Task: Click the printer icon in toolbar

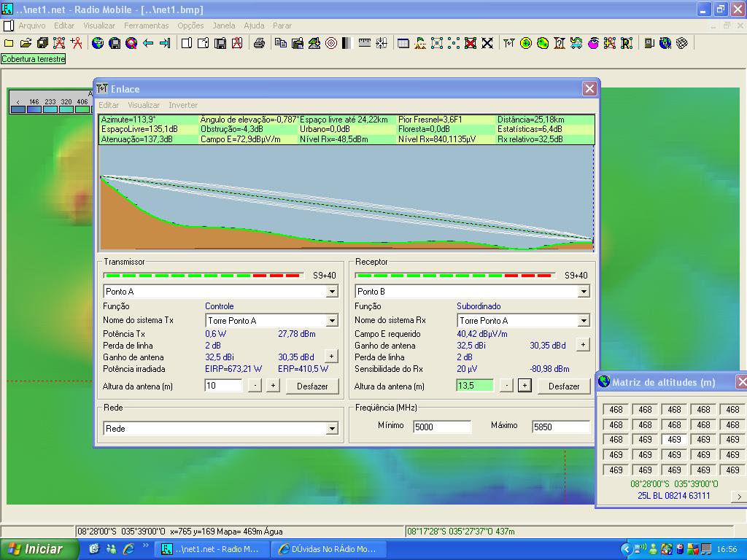Action: click(259, 43)
